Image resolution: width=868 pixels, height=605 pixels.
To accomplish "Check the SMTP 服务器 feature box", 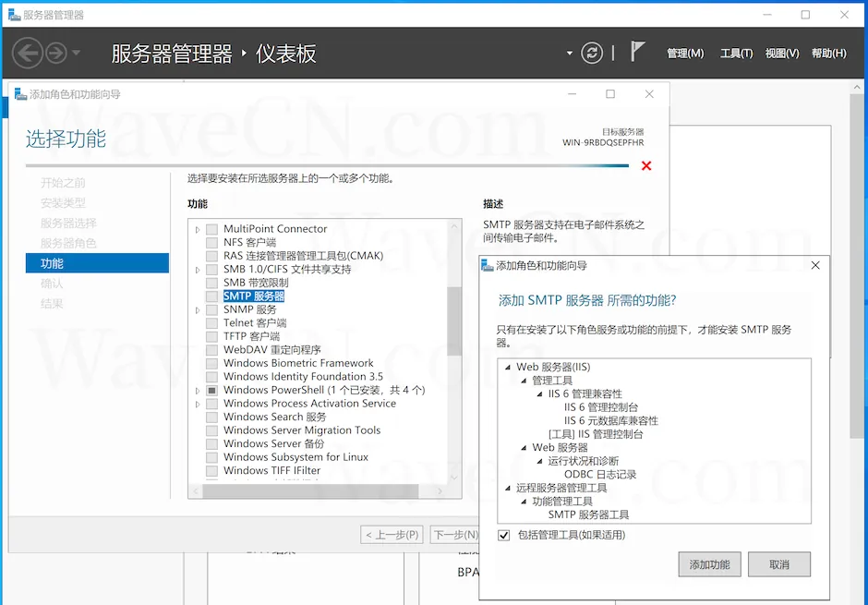I will coord(211,296).
